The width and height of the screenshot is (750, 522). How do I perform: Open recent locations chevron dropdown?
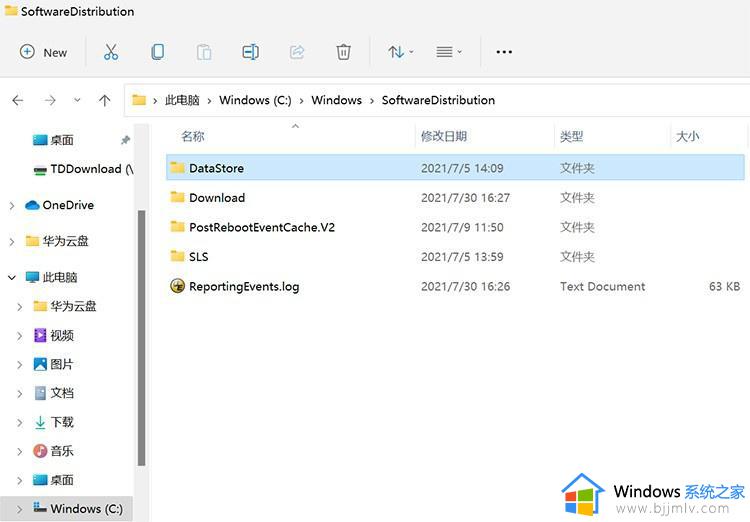click(77, 100)
